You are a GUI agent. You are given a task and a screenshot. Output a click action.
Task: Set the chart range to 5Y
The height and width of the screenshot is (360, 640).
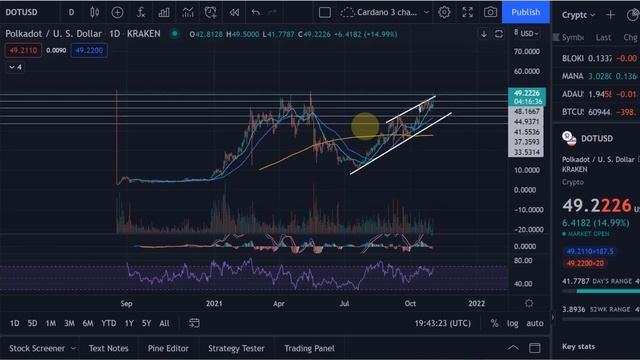click(x=147, y=323)
